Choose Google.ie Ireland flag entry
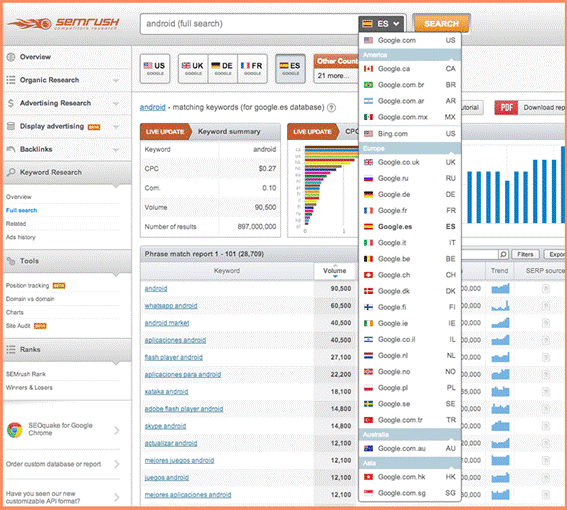The width and height of the screenshot is (567, 510). coord(410,323)
